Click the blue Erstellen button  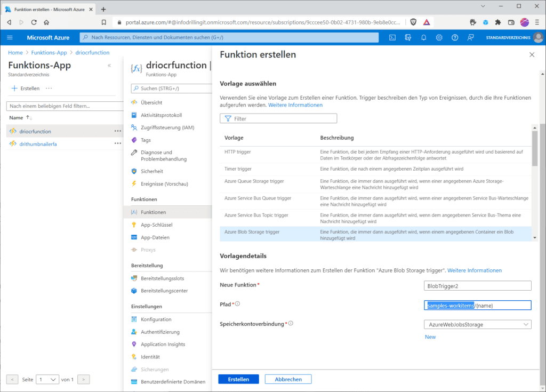pyautogui.click(x=238, y=379)
